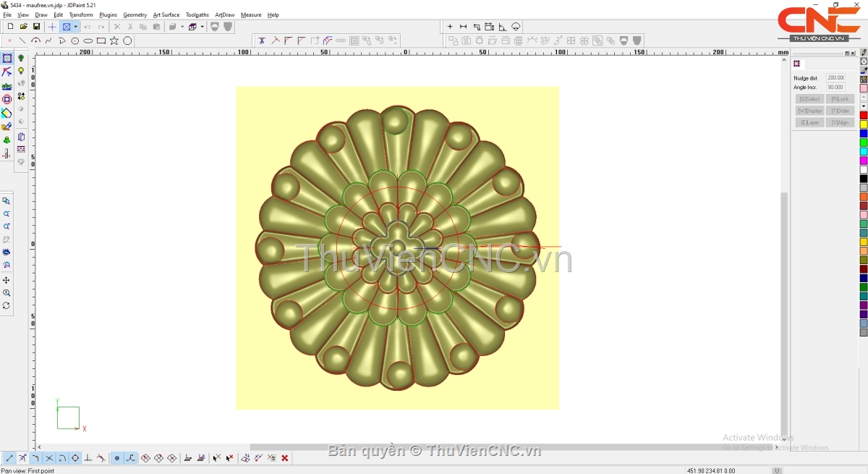Click the Trim scissors tool icon
868x474 pixels.
[262, 41]
